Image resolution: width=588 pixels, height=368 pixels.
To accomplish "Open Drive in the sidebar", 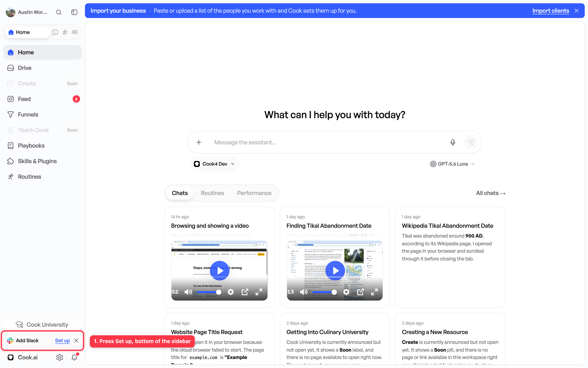I will [42, 68].
